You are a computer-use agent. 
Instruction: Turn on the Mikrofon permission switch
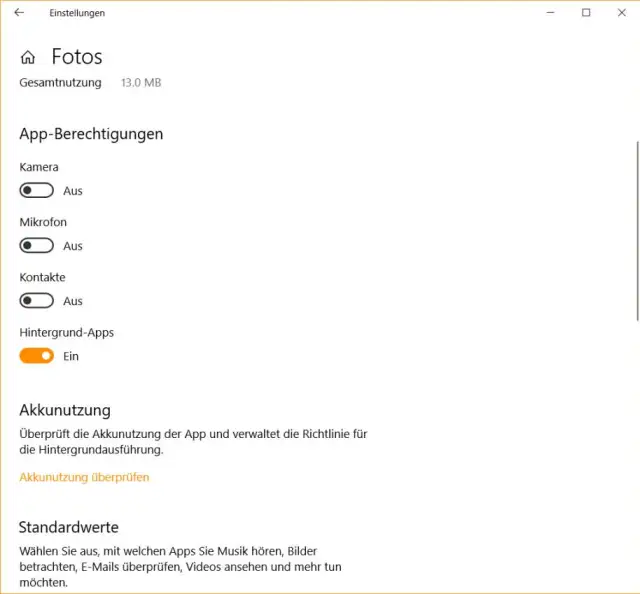click(x=37, y=245)
